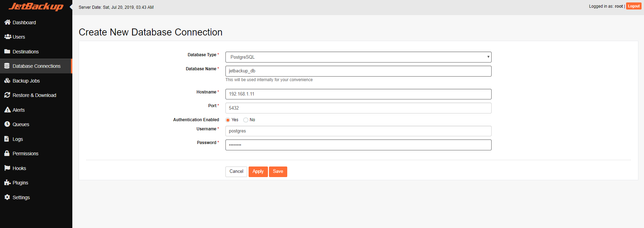Viewport: 644px width, 228px height.
Task: Open the Database Type dropdown
Action: (x=358, y=57)
